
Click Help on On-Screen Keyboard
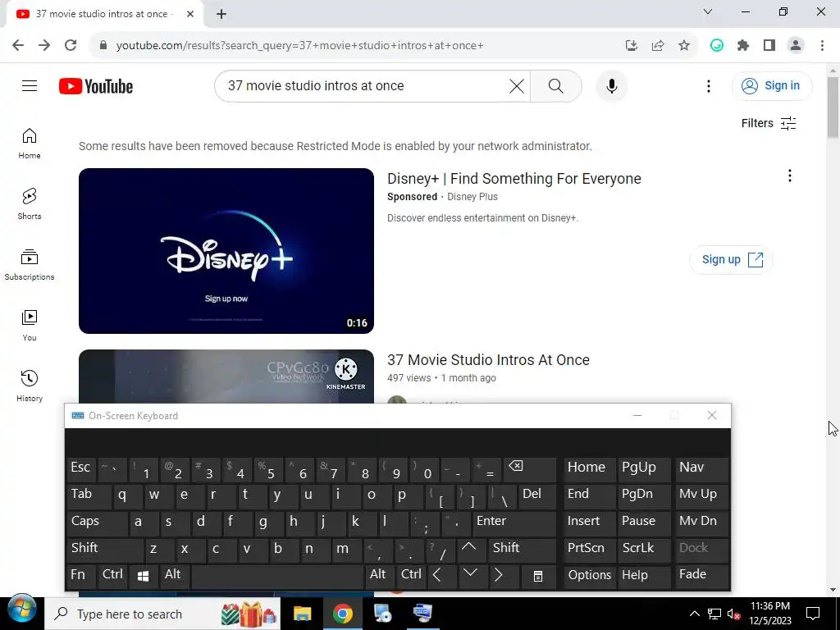(x=644, y=575)
